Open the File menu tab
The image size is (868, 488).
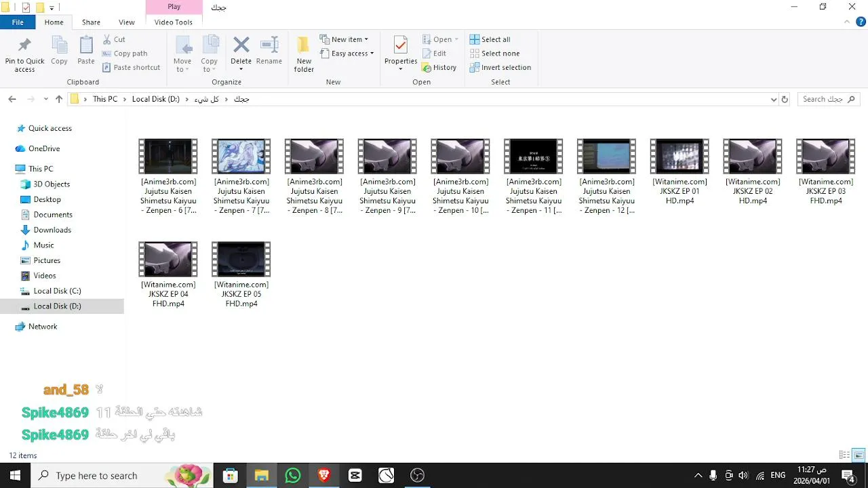coord(18,22)
